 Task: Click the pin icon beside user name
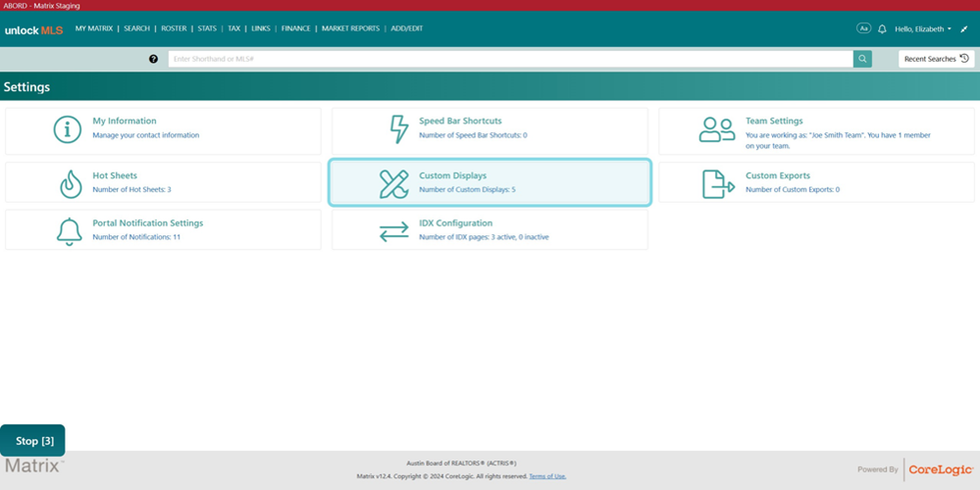(x=964, y=29)
